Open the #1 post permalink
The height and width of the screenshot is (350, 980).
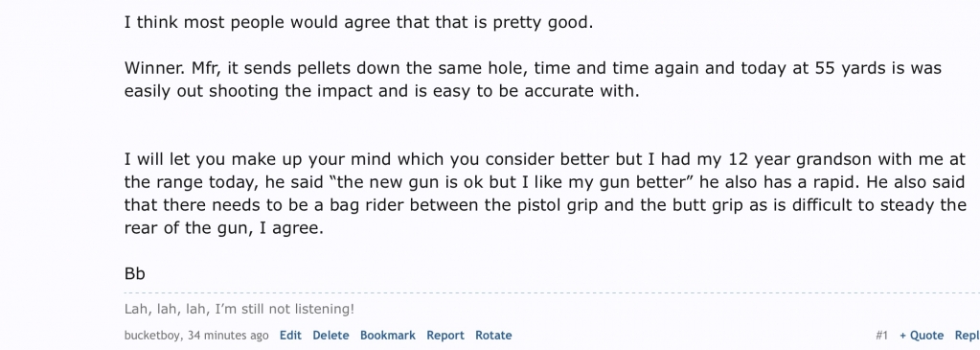pos(882,335)
